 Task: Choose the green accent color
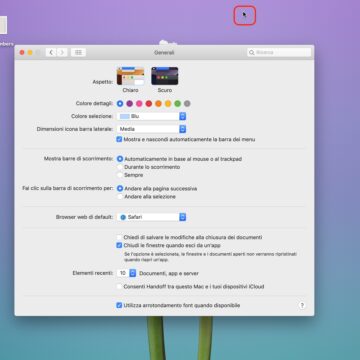pyautogui.click(x=178, y=104)
